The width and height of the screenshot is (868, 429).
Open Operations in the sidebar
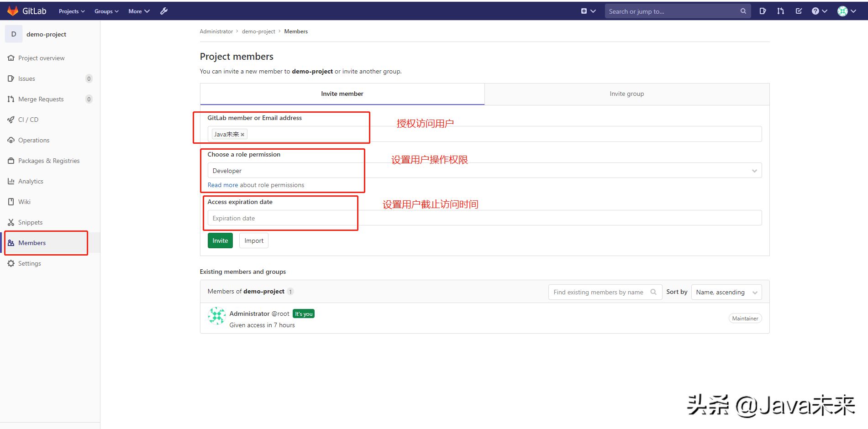34,140
